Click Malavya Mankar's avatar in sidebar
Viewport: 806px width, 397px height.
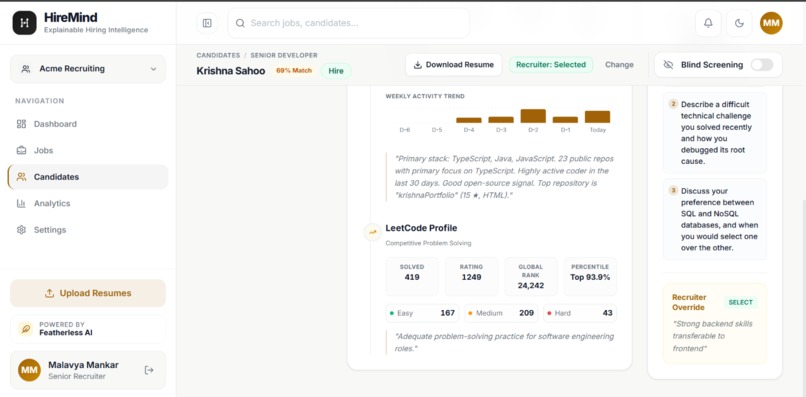[29, 370]
